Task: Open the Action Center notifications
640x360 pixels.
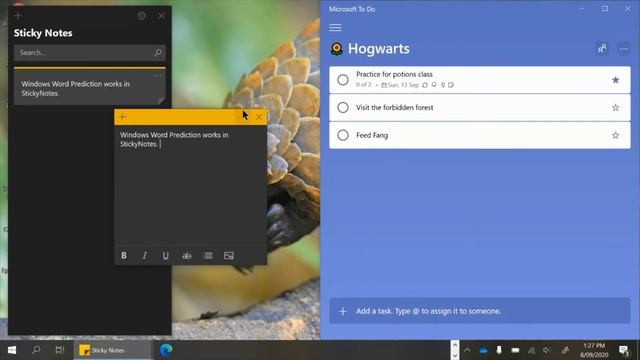Action: (x=624, y=350)
